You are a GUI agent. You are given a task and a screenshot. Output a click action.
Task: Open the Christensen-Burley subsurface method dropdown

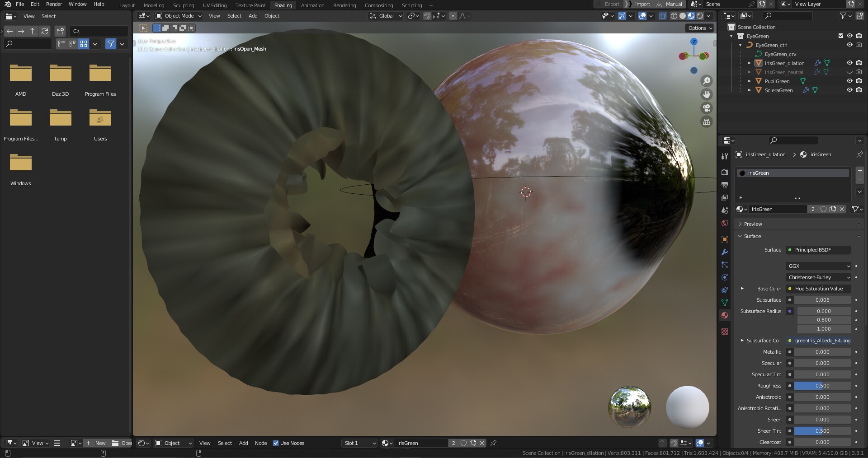coord(819,277)
